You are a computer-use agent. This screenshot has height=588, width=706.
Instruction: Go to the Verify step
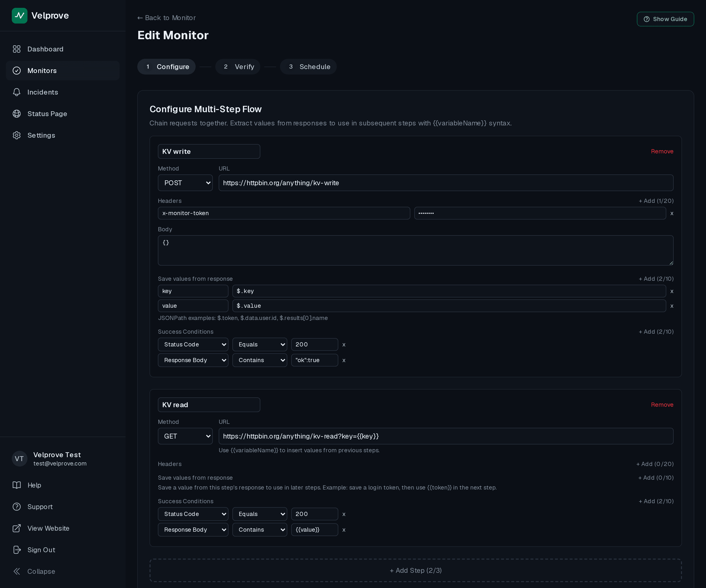[238, 67]
